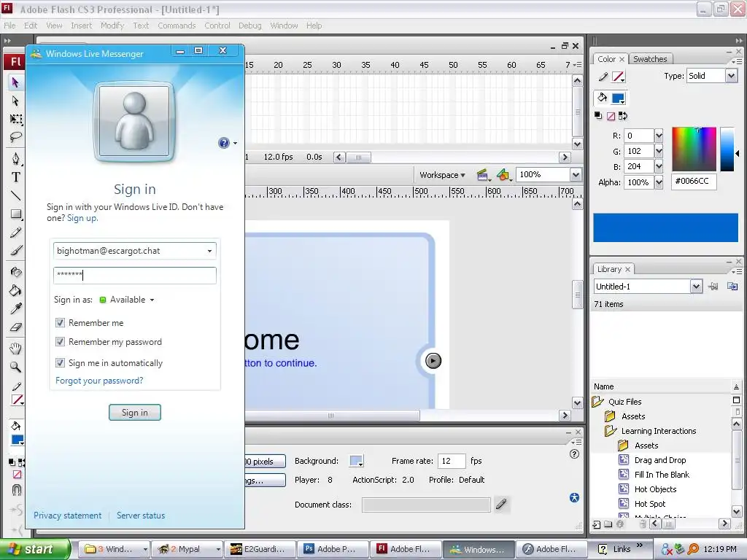
Task: Select the Paint Bucket tool
Action: click(x=16, y=290)
